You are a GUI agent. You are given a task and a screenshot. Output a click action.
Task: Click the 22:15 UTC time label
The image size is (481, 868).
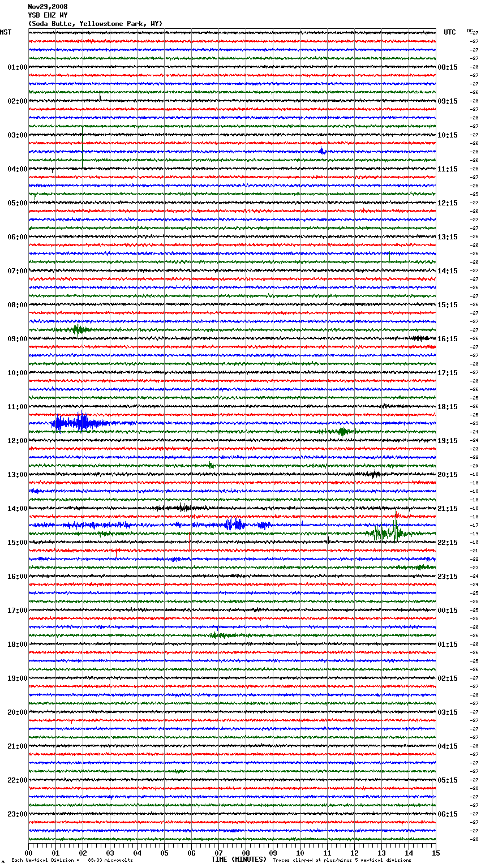coord(448,543)
